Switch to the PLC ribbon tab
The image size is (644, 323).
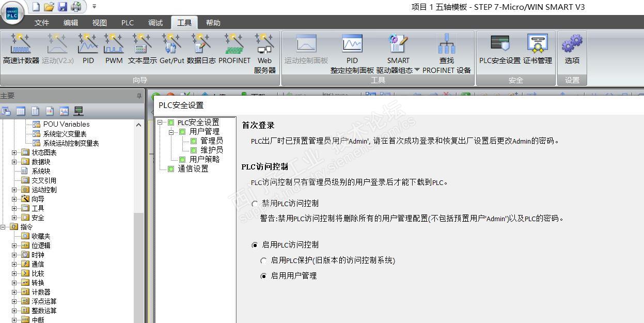pos(128,23)
